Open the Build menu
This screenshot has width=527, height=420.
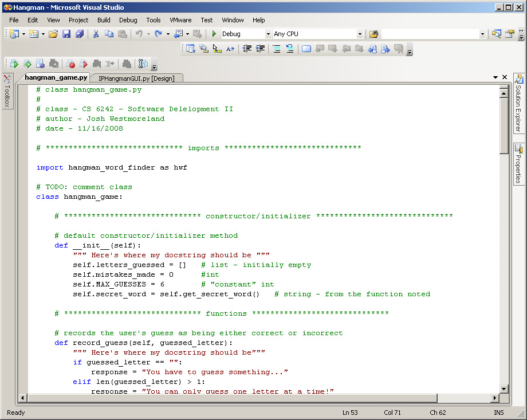point(104,20)
